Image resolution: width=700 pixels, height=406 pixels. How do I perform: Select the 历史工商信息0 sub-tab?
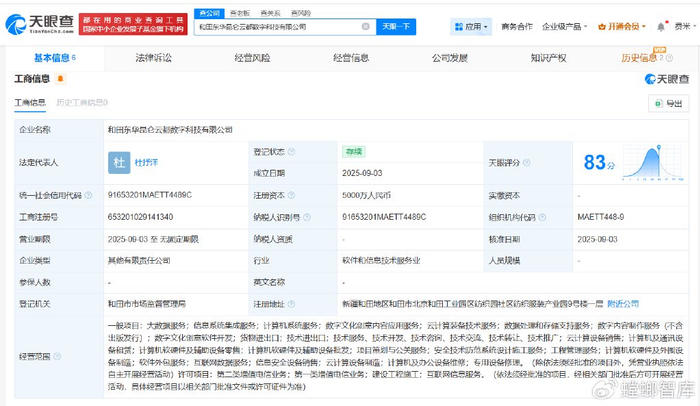82,103
